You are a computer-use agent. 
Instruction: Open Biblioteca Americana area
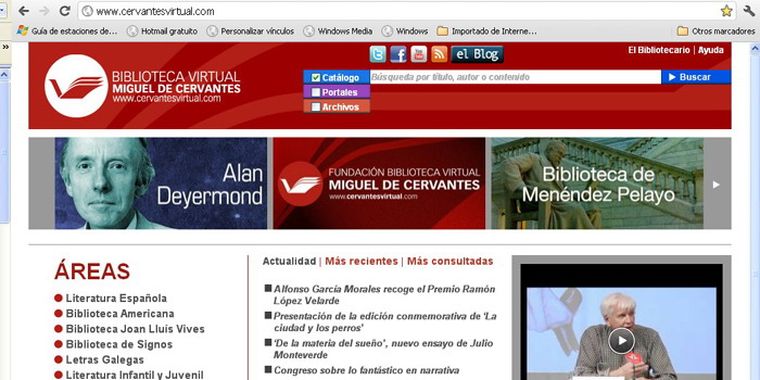(120, 314)
